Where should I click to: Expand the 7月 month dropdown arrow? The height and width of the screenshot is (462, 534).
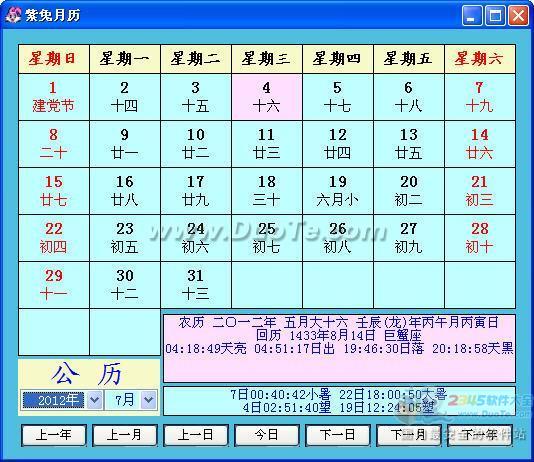point(148,400)
